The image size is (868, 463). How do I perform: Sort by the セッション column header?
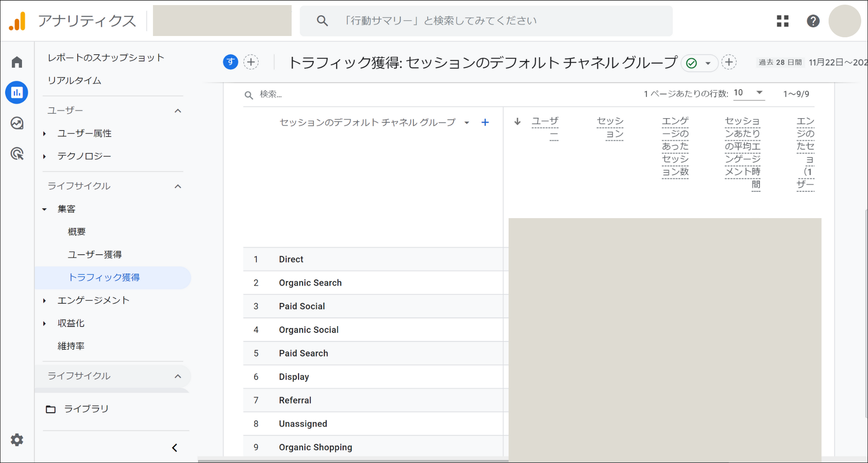610,128
